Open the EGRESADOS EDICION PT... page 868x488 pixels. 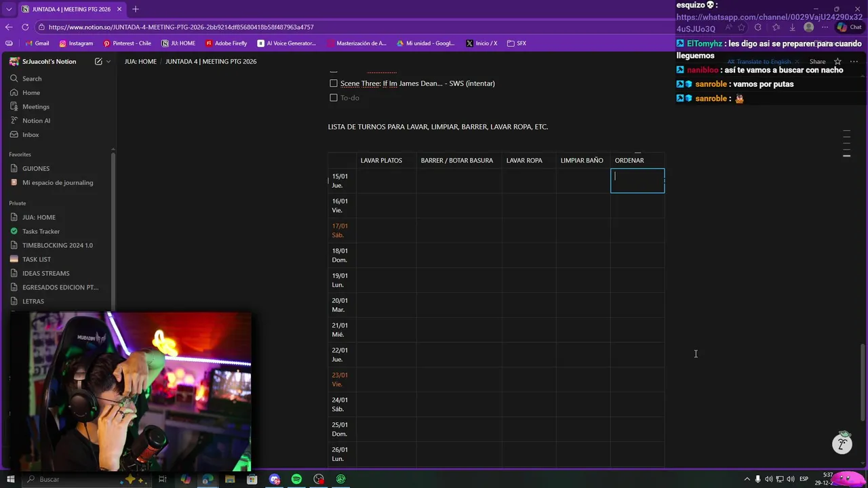tap(60, 287)
